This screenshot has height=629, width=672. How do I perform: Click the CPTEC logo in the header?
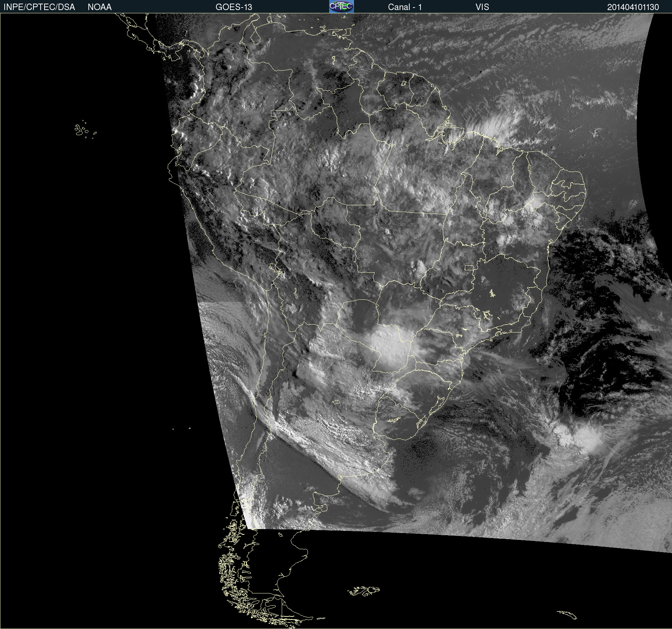[x=341, y=6]
